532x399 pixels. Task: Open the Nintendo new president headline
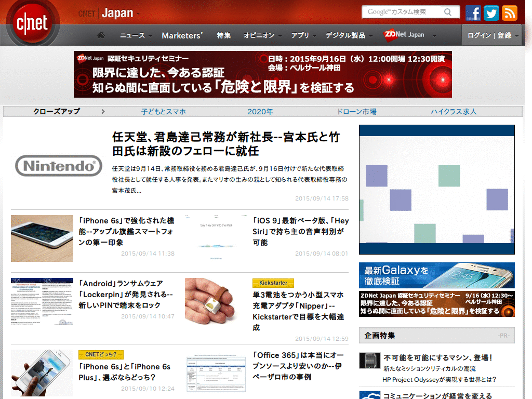click(x=226, y=144)
